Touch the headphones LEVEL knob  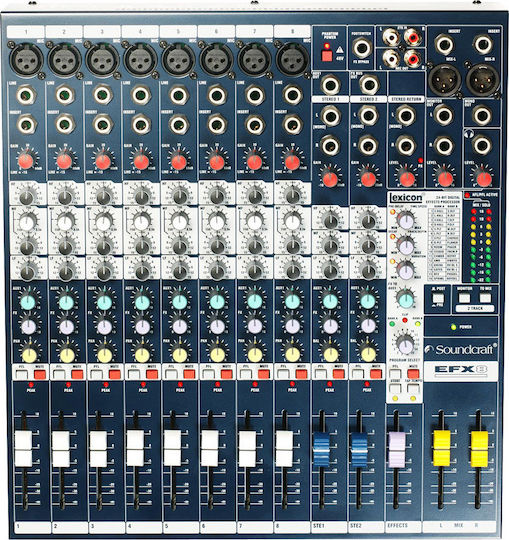tap(484, 179)
